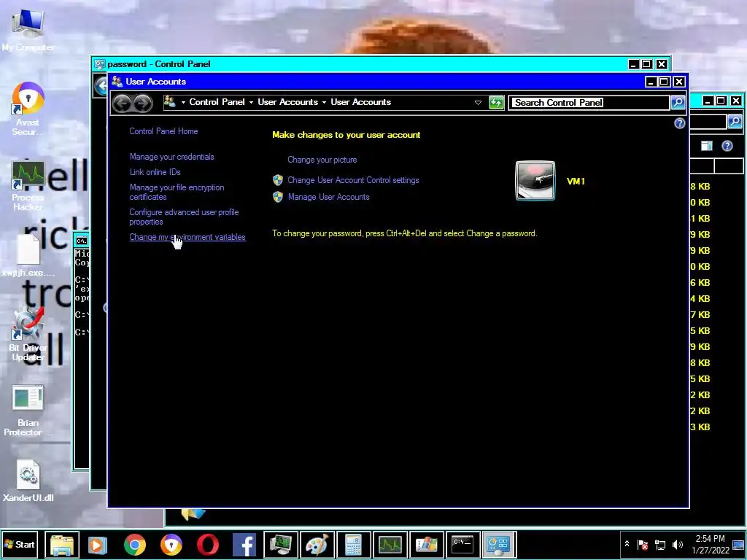Click the users icon in the address bar

[x=169, y=101]
